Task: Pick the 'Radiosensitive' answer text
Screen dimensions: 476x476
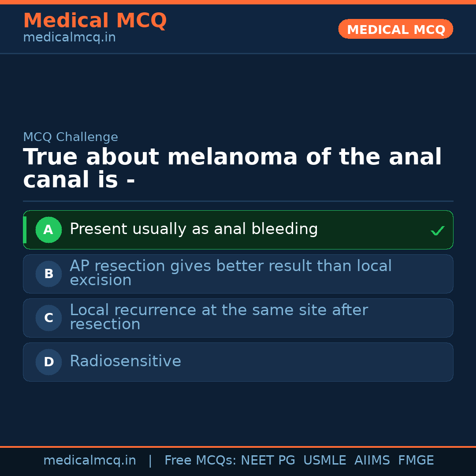Action: (x=125, y=361)
